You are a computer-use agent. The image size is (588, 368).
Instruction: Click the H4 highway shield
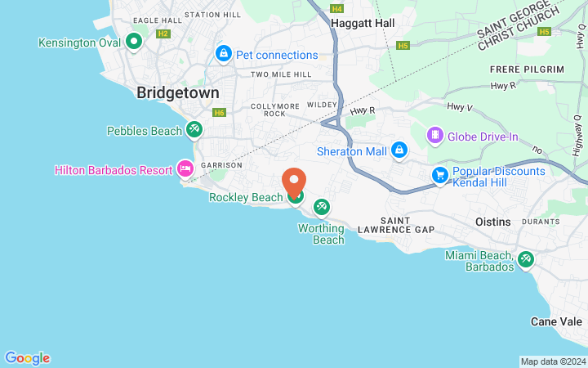coord(336,8)
